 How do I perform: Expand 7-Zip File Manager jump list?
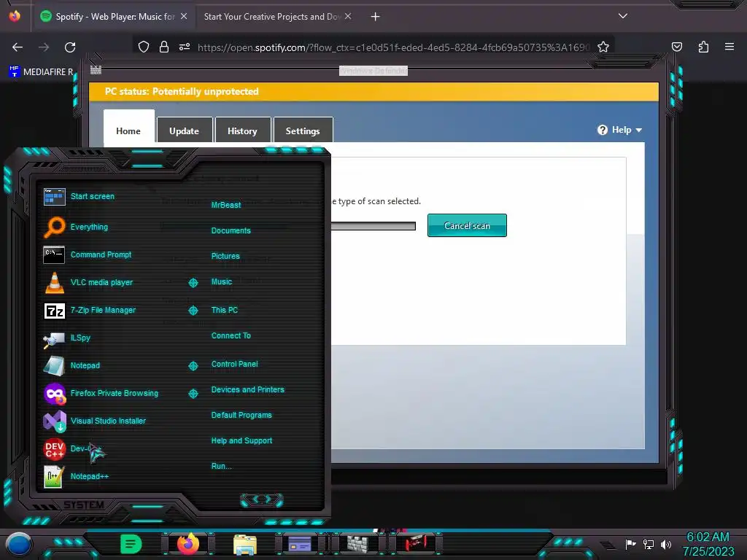point(193,311)
